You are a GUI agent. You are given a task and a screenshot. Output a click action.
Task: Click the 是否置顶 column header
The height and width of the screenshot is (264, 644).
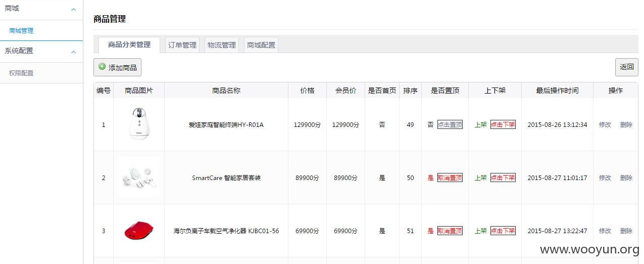coord(445,91)
